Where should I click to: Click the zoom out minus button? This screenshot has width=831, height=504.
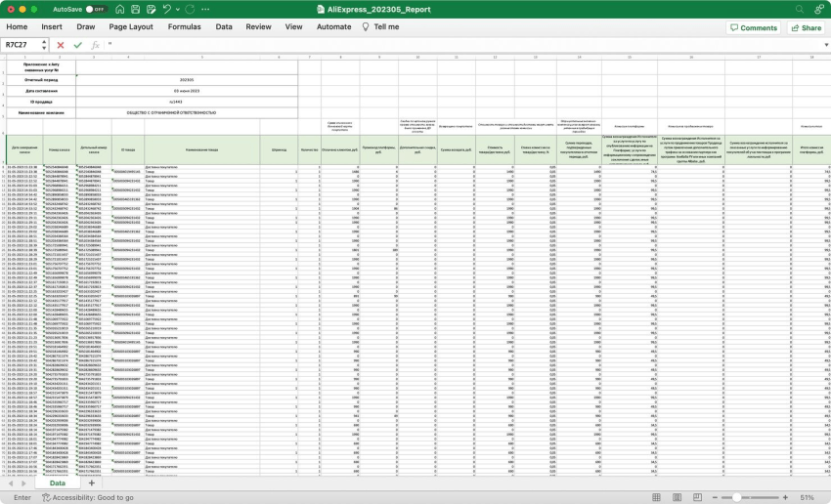click(715, 497)
